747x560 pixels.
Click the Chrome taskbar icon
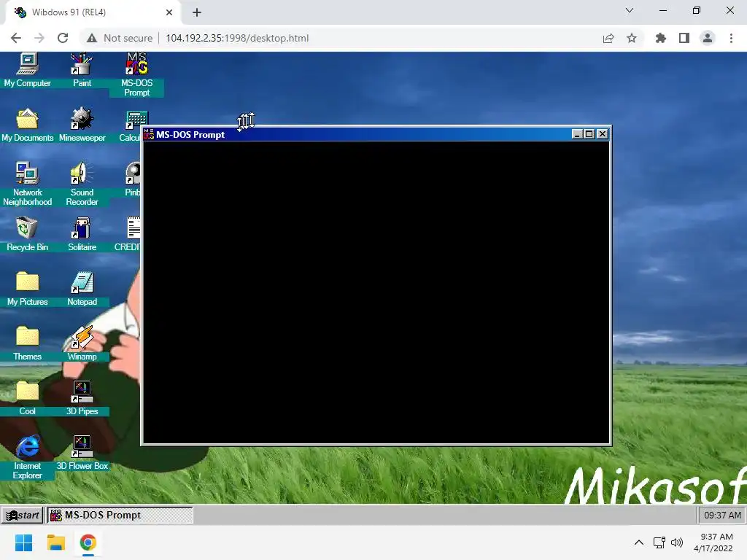(x=88, y=542)
